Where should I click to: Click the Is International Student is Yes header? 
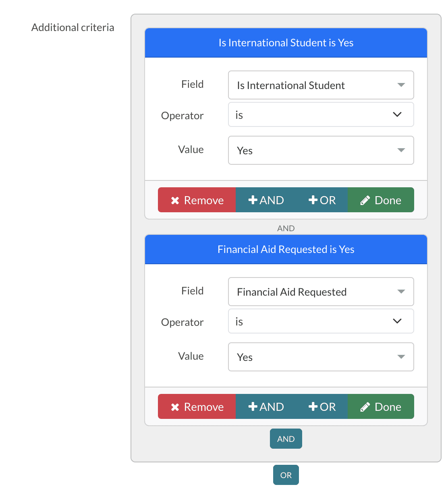(x=286, y=43)
